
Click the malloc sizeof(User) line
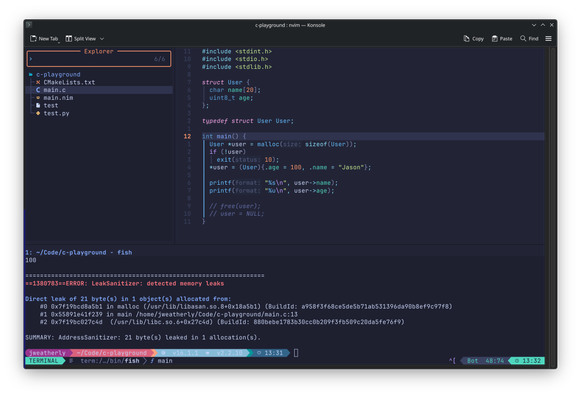pos(283,144)
